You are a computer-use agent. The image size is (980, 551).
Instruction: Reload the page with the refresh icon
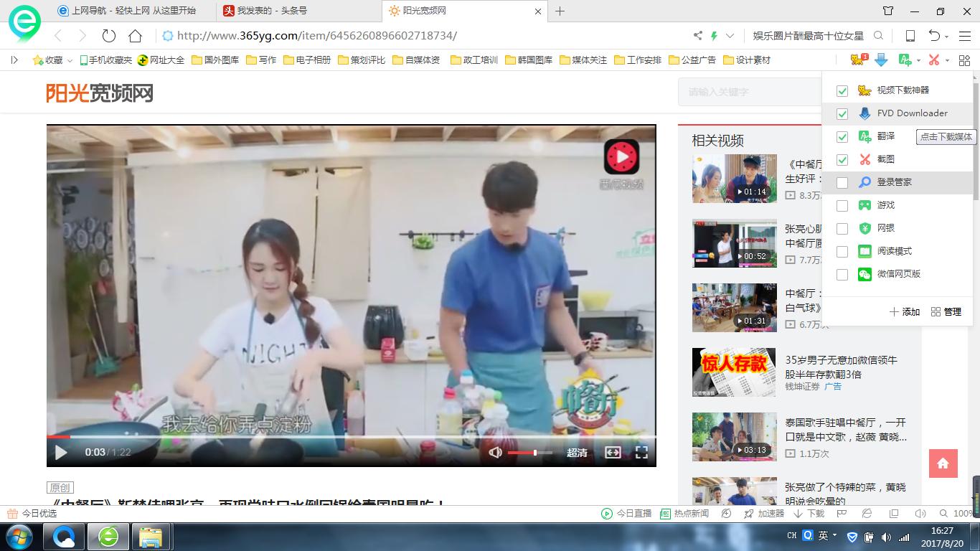[x=108, y=36]
